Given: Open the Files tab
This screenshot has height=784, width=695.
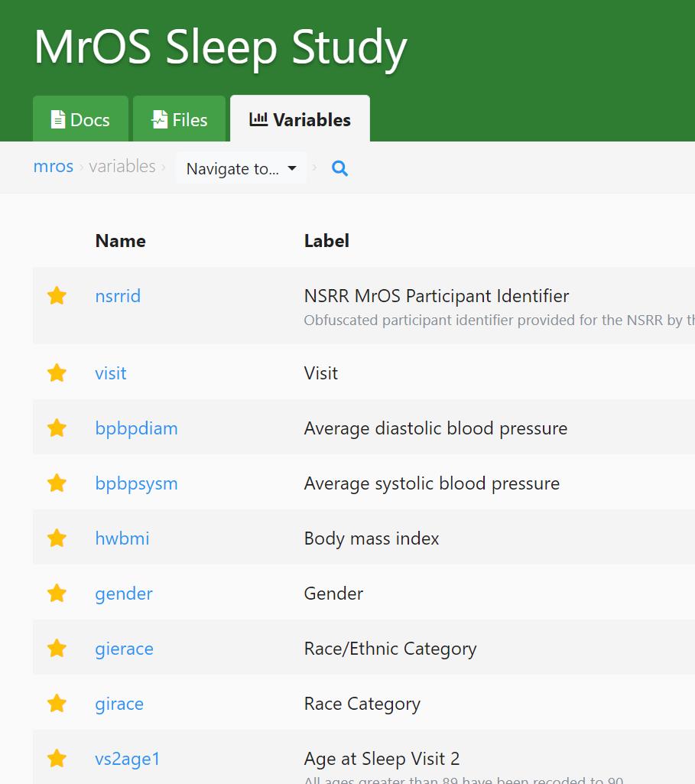Looking at the screenshot, I should (180, 120).
